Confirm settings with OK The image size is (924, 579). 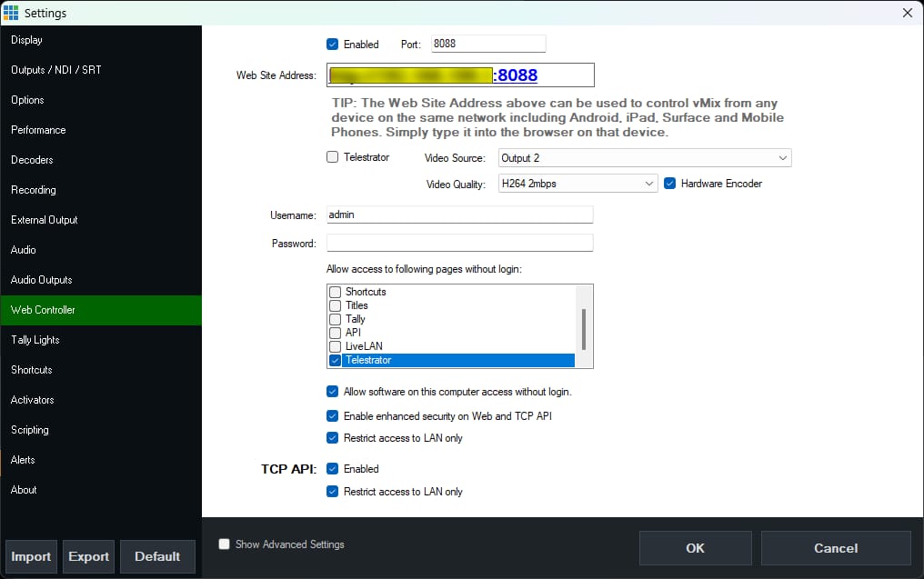(696, 548)
